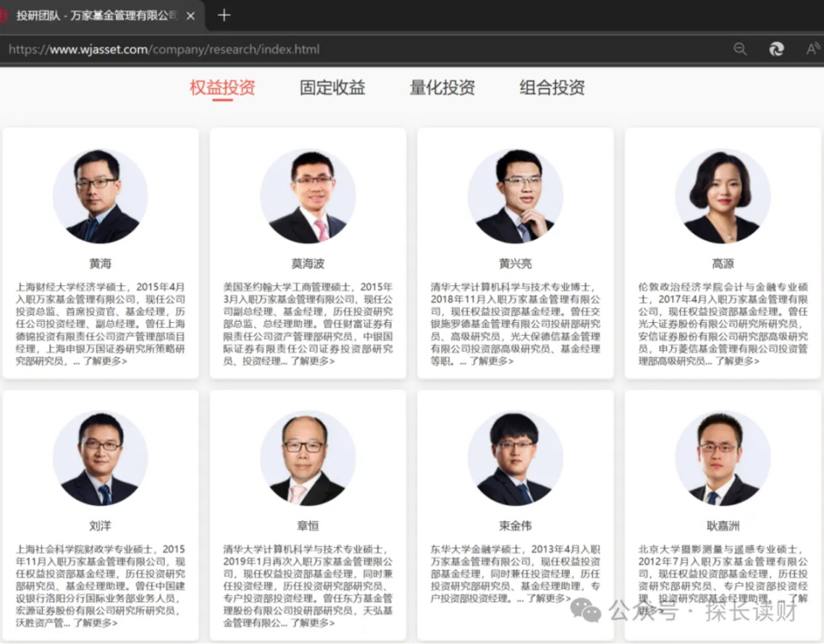Switch to the 量化投资 tab

point(442,88)
